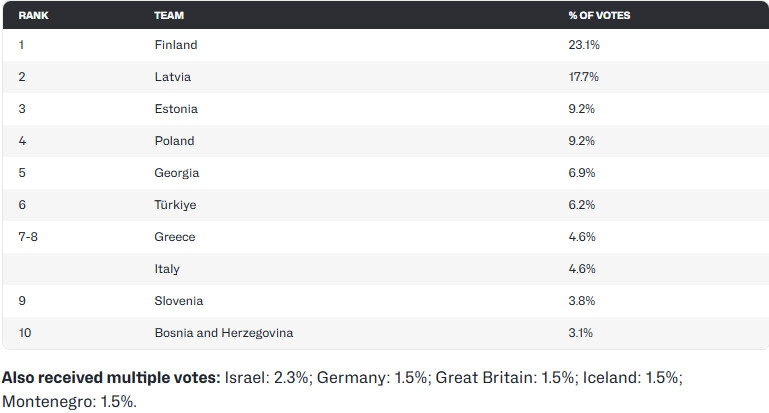Image resolution: width=769 pixels, height=413 pixels.
Task: Click the Poland team entry
Action: click(174, 141)
